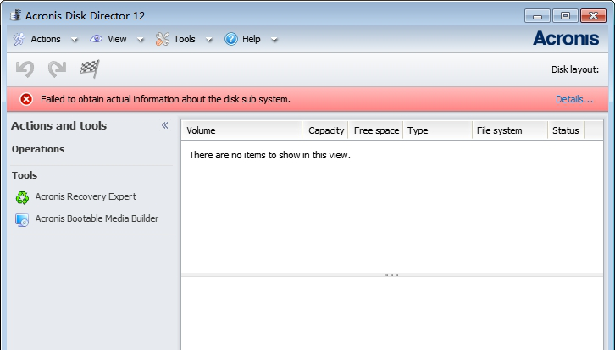Screen dimensions: 615x364
Task: Click the Tools wrench icon
Action: pos(163,39)
